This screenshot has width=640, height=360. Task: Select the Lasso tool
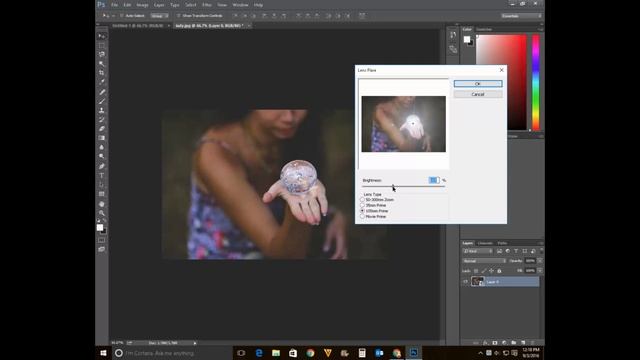pyautogui.click(x=102, y=54)
